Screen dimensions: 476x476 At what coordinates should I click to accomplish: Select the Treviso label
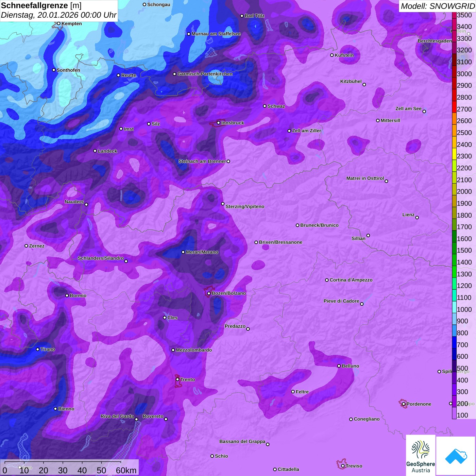pos(354,466)
